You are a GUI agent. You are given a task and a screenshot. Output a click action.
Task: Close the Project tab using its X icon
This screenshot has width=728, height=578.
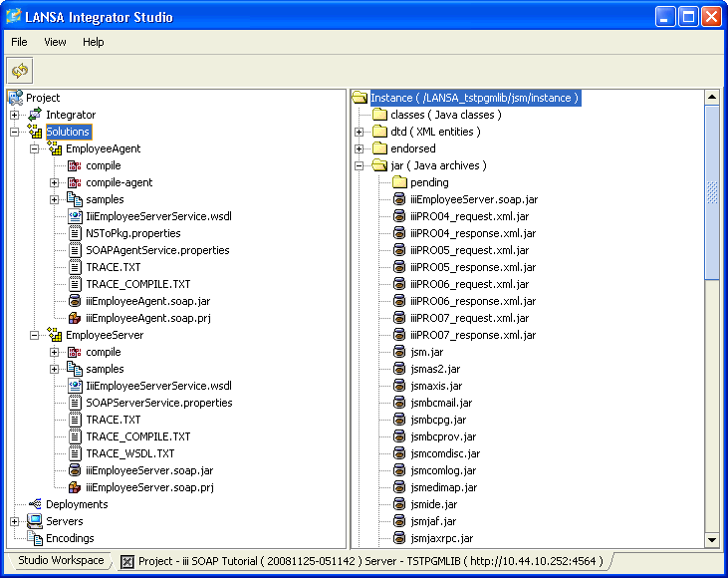coord(126,562)
